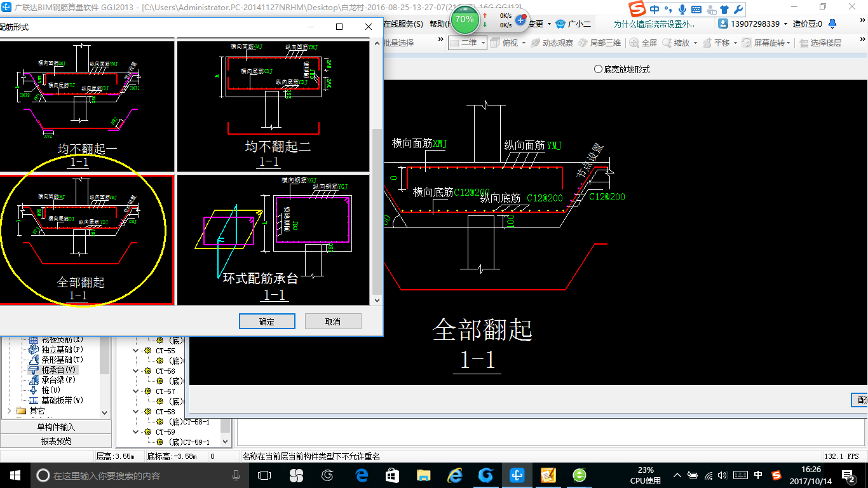Click the 俯视 view cube icon
This screenshot has height=488, width=868.
pos(495,43)
